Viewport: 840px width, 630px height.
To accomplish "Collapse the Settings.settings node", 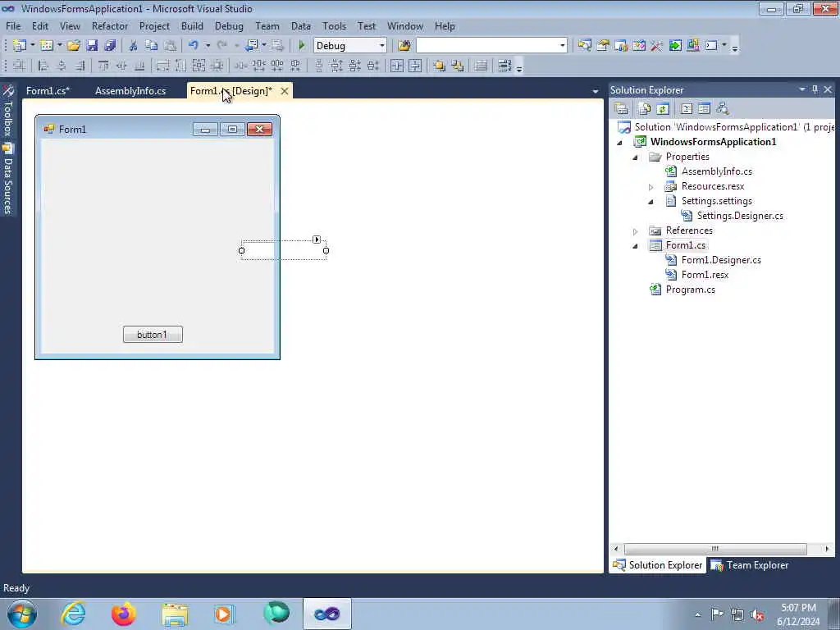I will 651,202.
